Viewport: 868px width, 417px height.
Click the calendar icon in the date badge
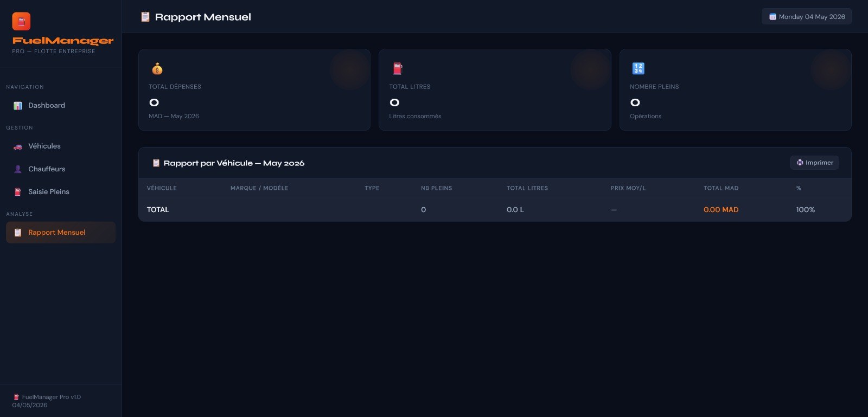coord(773,17)
